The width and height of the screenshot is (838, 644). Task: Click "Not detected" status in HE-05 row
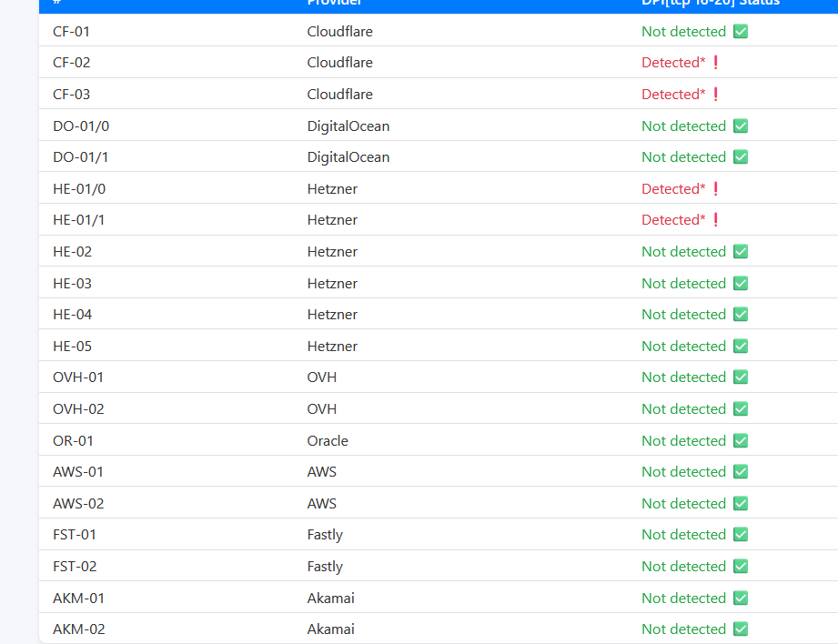pyautogui.click(x=683, y=347)
